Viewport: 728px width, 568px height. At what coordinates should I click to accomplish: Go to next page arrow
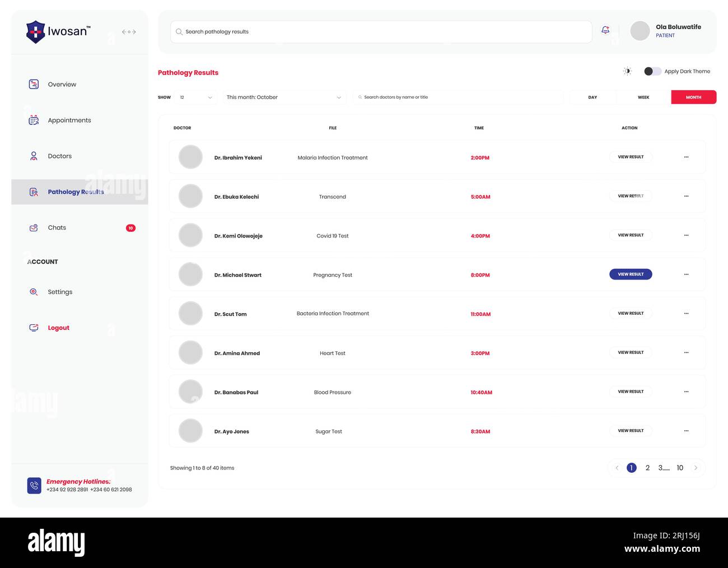coord(696,468)
